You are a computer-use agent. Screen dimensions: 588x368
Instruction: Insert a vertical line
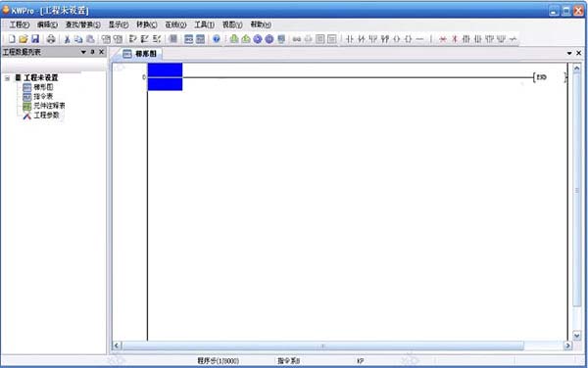click(x=431, y=39)
